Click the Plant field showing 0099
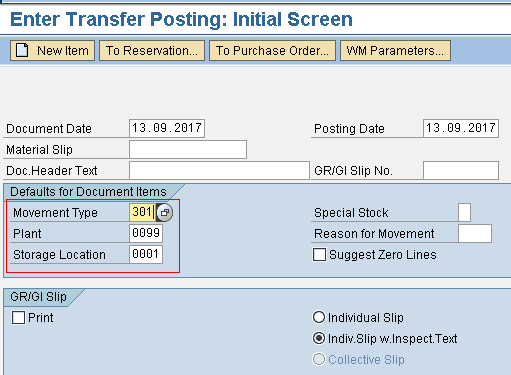 point(146,233)
